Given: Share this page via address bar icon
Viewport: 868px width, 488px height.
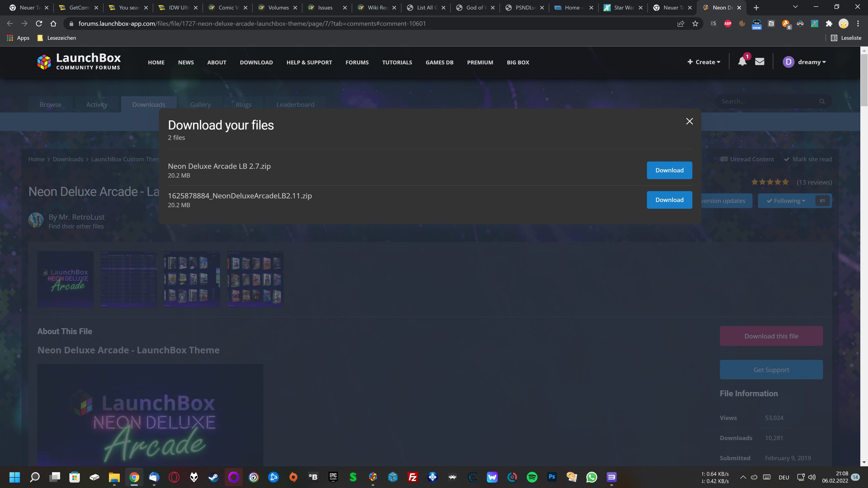Looking at the screenshot, I should click(x=681, y=23).
